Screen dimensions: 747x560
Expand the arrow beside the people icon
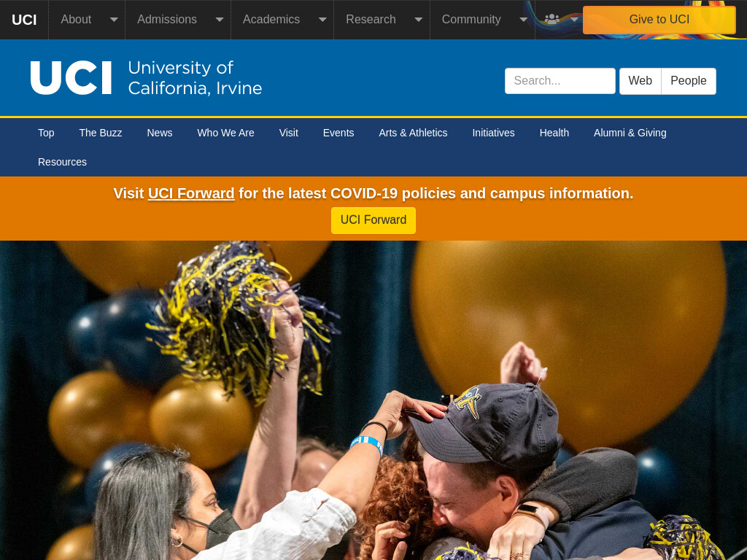pyautogui.click(x=575, y=20)
